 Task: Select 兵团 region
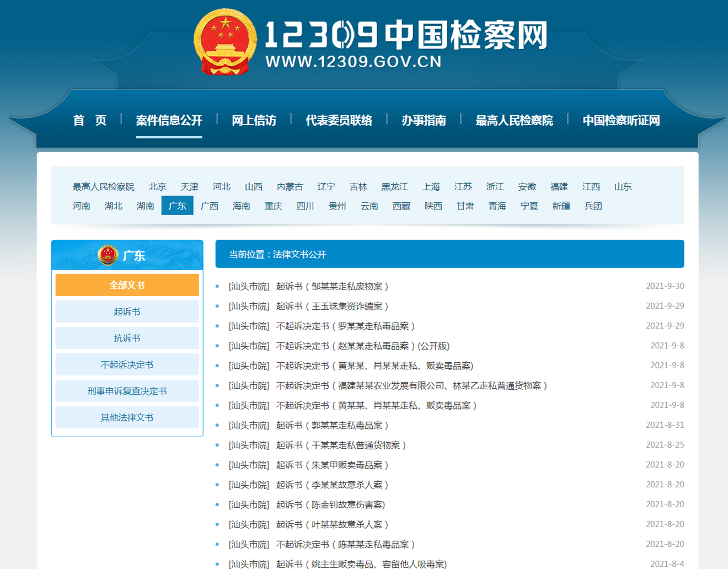[593, 206]
